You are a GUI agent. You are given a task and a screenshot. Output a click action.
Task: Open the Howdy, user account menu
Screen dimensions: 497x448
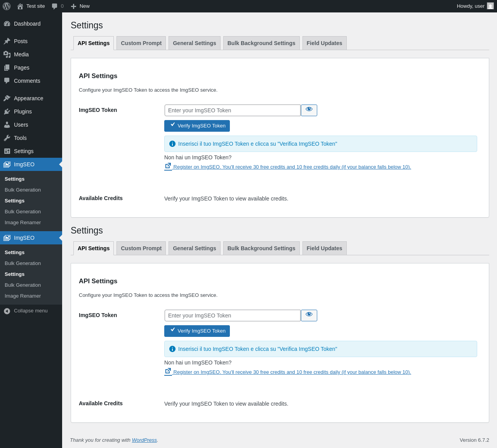tap(475, 6)
